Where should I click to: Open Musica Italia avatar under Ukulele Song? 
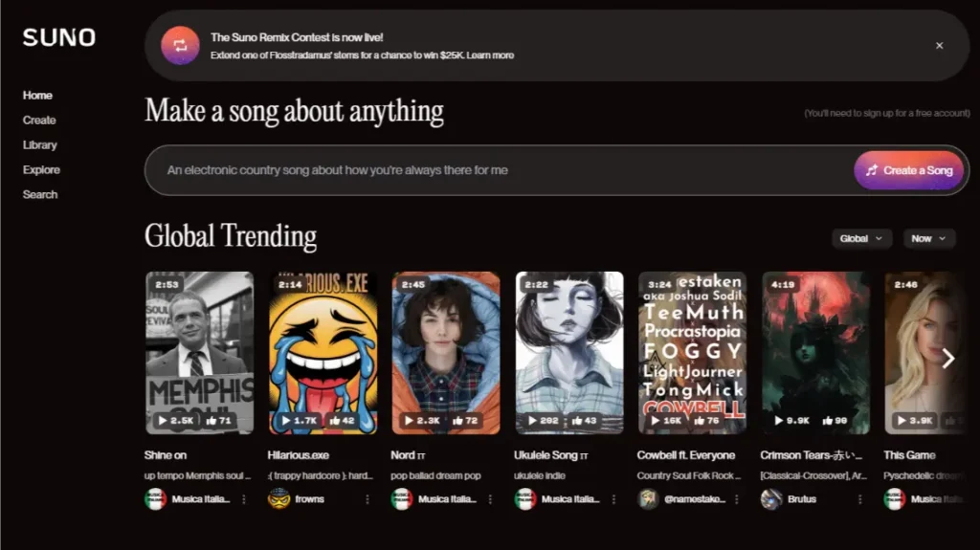(525, 498)
